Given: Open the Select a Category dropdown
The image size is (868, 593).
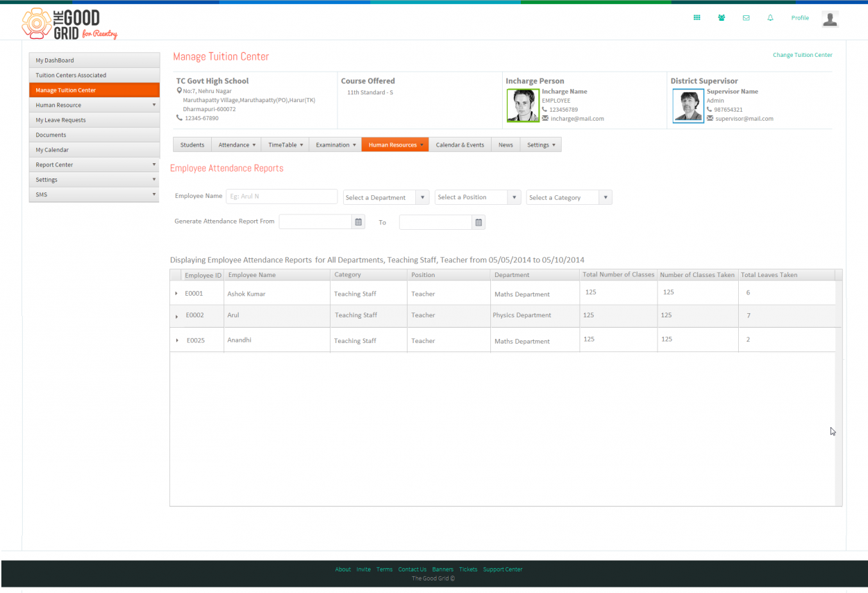Looking at the screenshot, I should 569,198.
